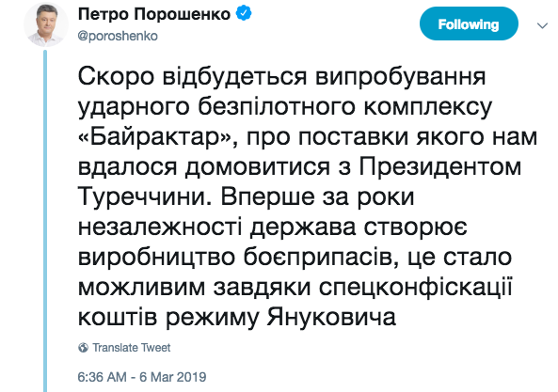
Task: Click the word Президентом in the tweet
Action: [x=439, y=167]
